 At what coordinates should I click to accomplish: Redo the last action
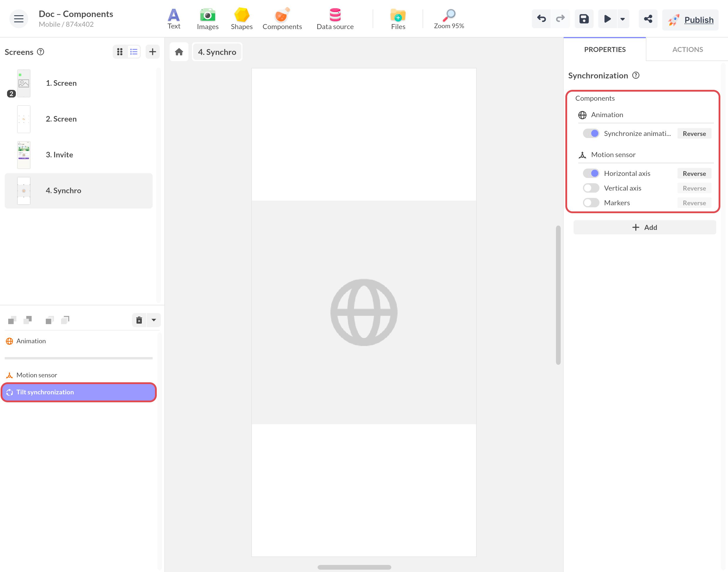(x=560, y=19)
